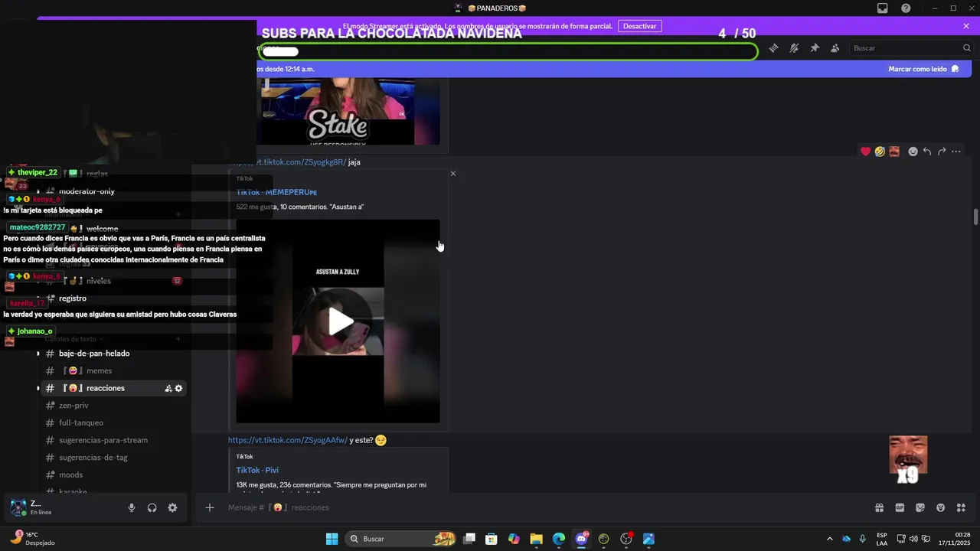Open more message options ellipsis

point(956,152)
